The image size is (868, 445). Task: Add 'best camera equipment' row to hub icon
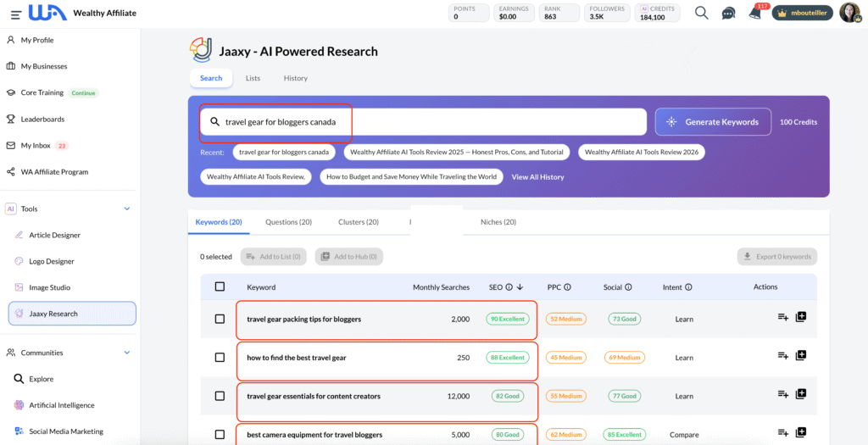point(800,432)
